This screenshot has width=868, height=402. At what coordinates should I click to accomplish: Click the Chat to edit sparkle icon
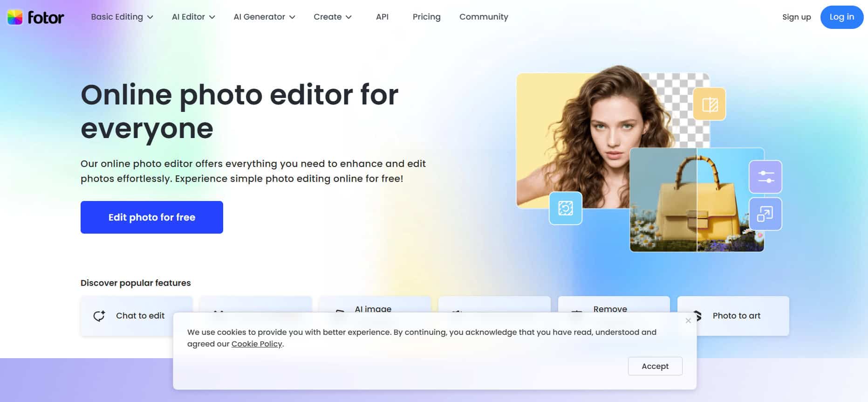[x=99, y=316]
